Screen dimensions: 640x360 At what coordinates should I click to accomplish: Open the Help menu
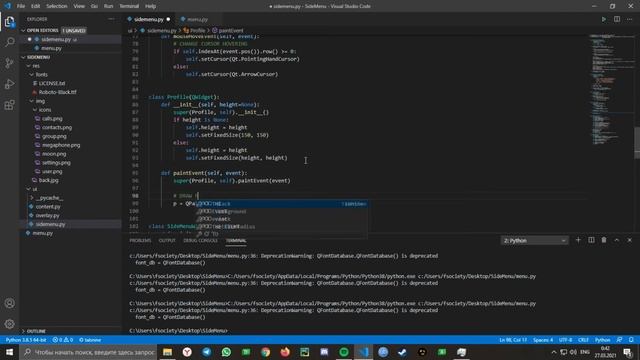click(150, 6)
